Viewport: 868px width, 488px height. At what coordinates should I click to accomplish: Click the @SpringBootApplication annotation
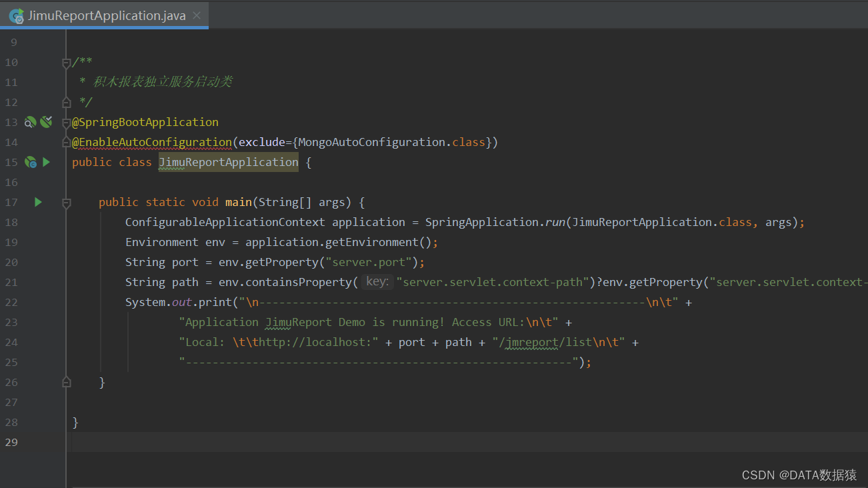tap(145, 122)
